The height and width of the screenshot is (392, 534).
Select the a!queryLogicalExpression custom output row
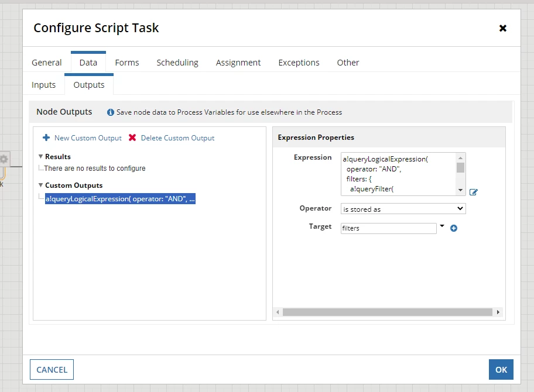pos(120,199)
